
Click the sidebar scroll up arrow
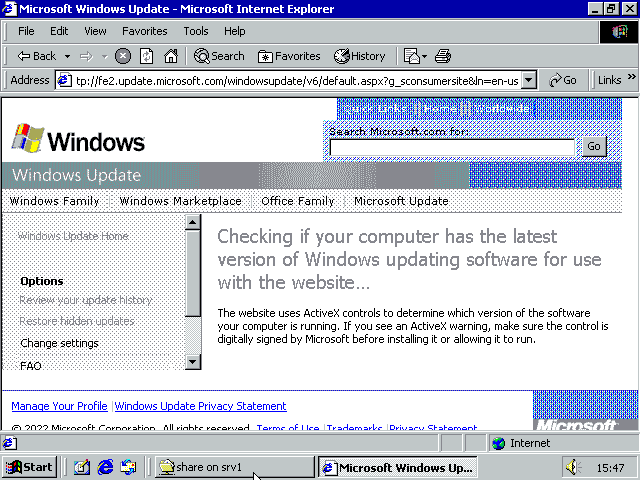click(x=193, y=222)
